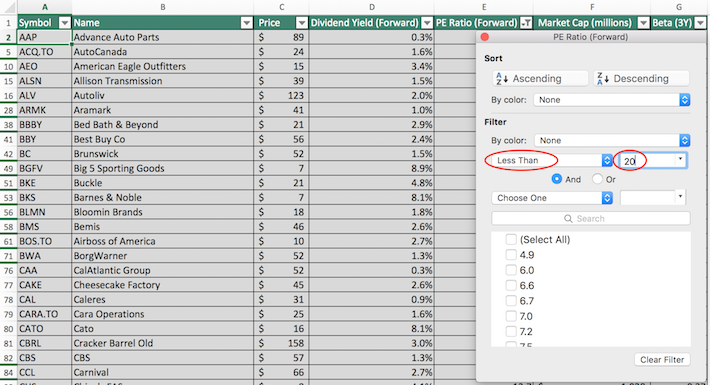Image resolution: width=710 pixels, height=385 pixels.
Task: Open the Filter By color dropdown
Action: click(612, 141)
